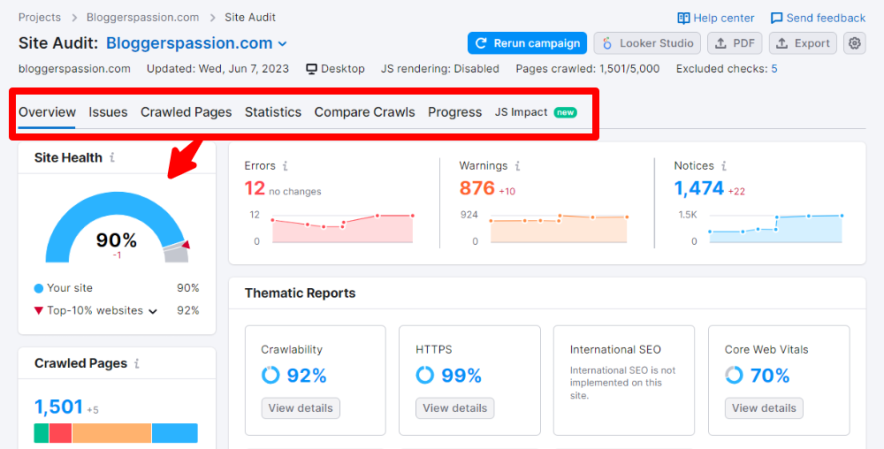Image resolution: width=884 pixels, height=449 pixels.
Task: Go to the Progress tab
Action: [x=454, y=112]
